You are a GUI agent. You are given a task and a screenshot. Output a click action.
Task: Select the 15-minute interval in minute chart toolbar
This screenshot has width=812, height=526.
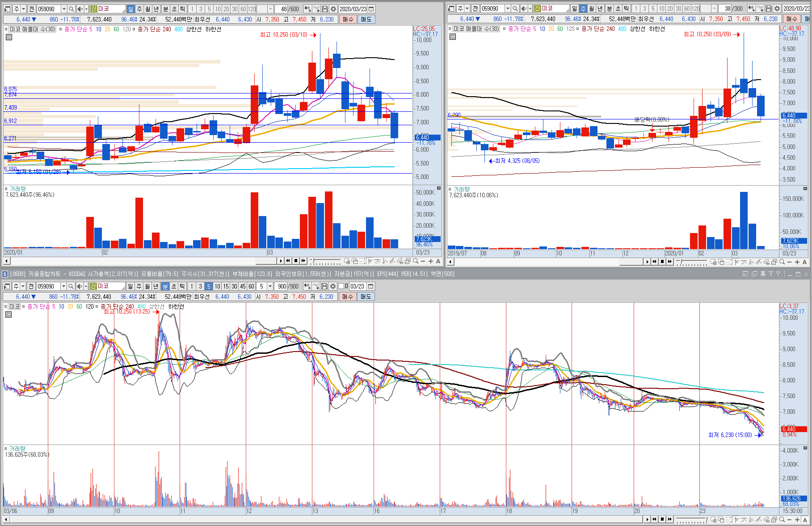tap(226, 286)
